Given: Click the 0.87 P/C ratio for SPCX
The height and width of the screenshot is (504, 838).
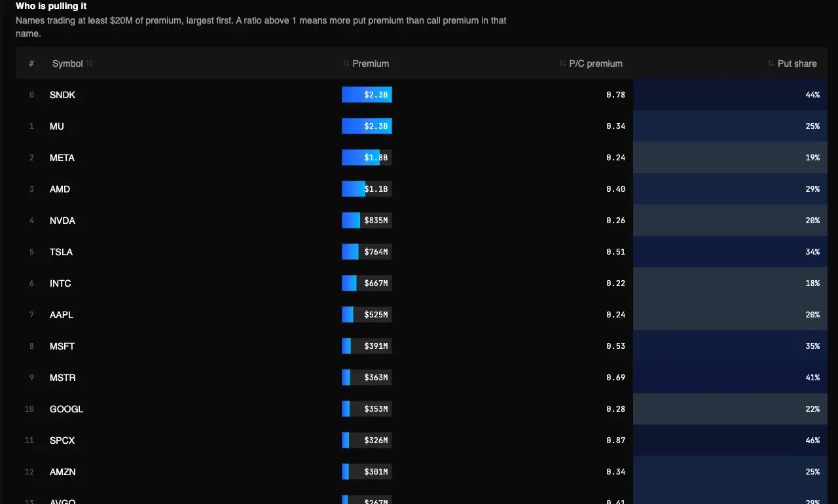Looking at the screenshot, I should [615, 441].
